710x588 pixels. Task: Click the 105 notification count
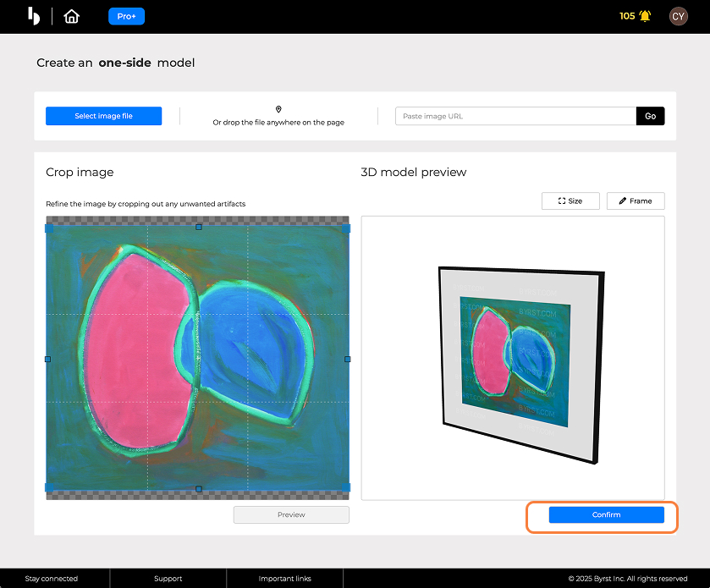[x=627, y=16]
